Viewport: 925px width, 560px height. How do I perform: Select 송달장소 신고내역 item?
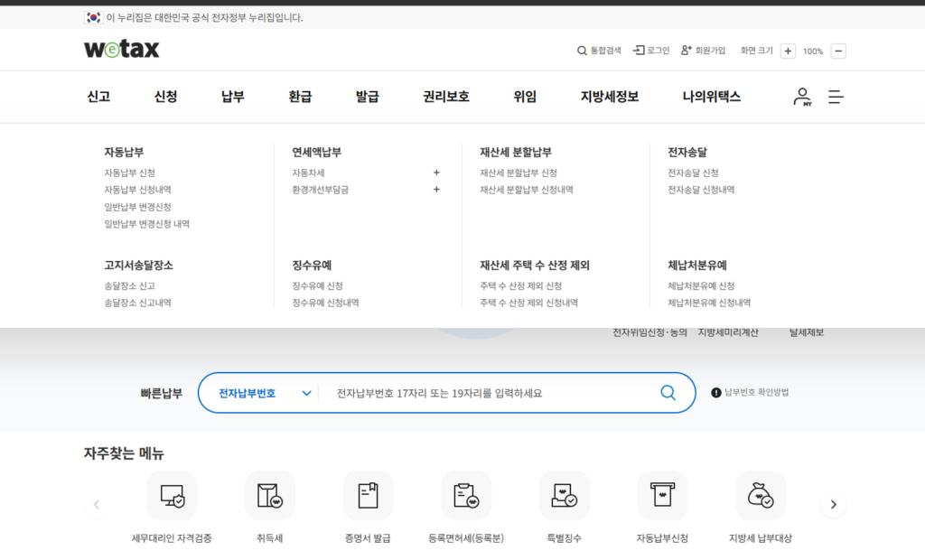point(137,303)
